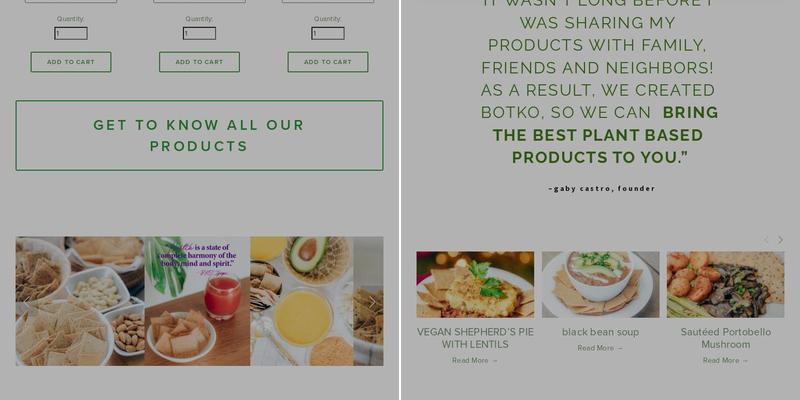The image size is (800, 400).
Task: Add the middle product to cart
Action: pos(199,62)
